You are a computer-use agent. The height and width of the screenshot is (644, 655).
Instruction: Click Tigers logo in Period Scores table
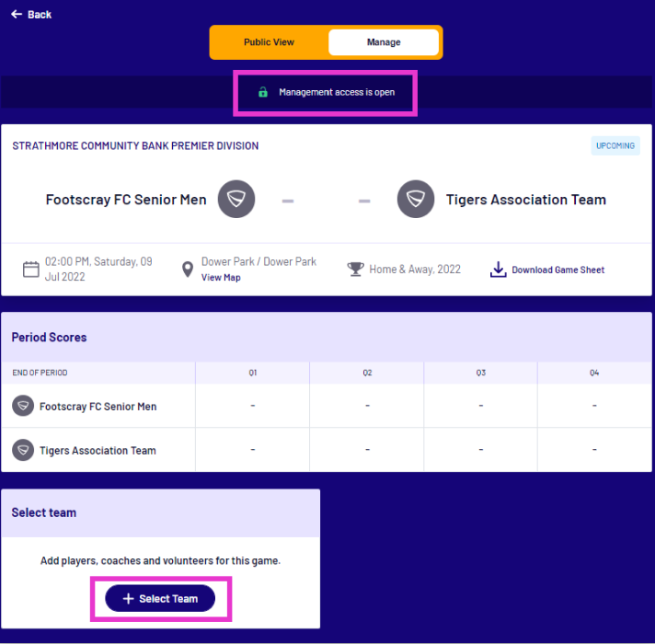click(x=23, y=450)
